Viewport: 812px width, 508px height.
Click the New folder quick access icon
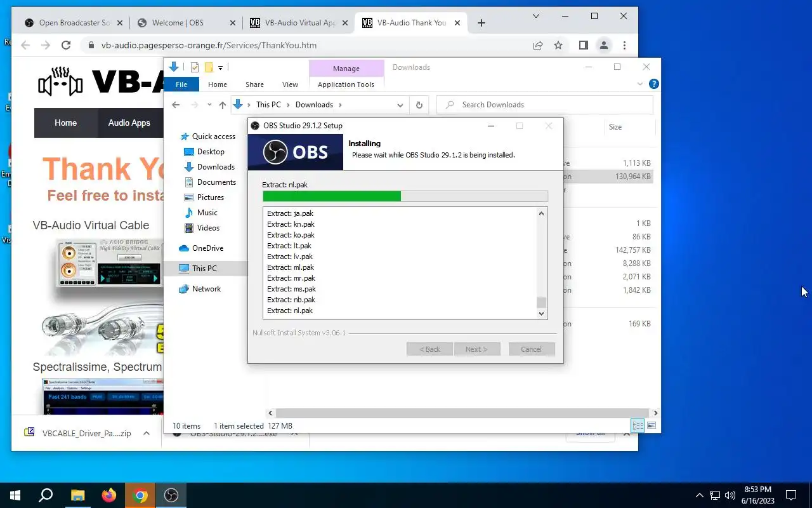point(209,67)
